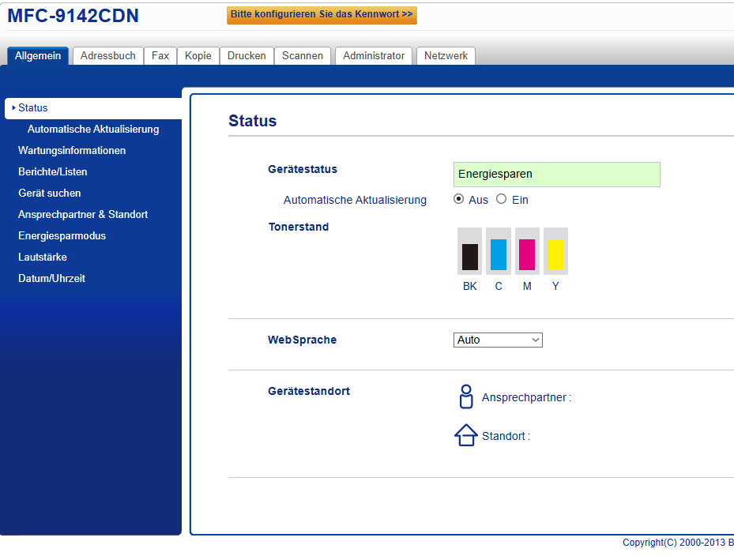Image resolution: width=734 pixels, height=560 pixels.
Task: Open the Scannen tab
Action: point(303,55)
